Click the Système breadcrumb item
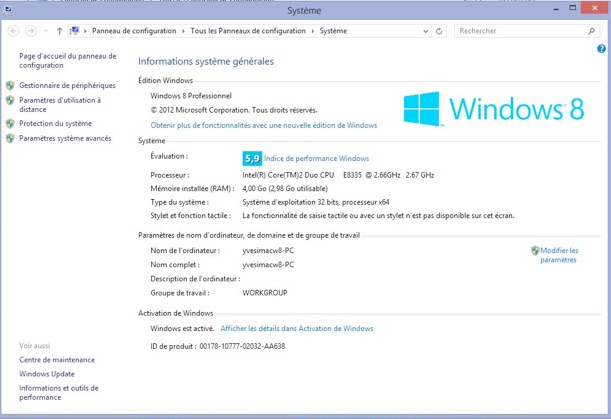The width and height of the screenshot is (611, 419). (333, 31)
